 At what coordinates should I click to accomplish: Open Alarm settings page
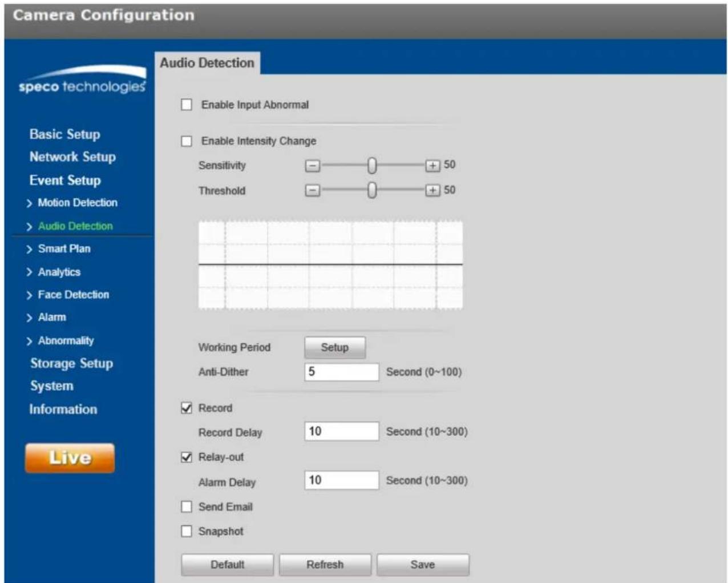pos(52,317)
